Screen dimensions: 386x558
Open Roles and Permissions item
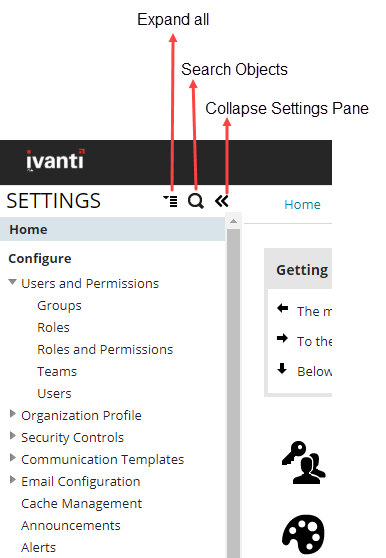[105, 349]
